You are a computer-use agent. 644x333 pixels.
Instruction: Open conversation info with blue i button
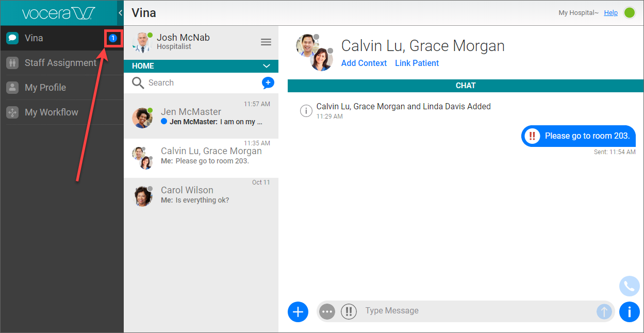(630, 311)
